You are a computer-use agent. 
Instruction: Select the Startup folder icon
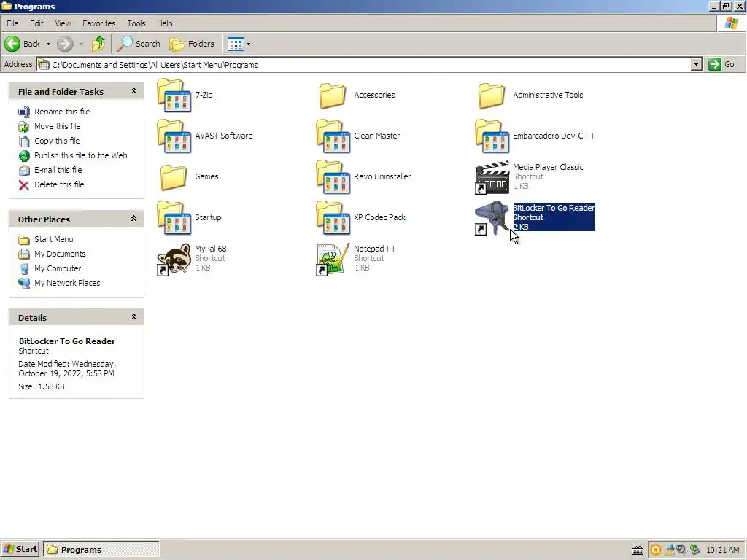pyautogui.click(x=174, y=218)
